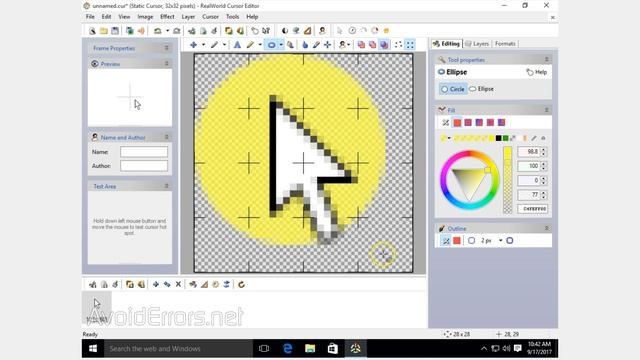640x360 pixels.
Task: Select the Ellipse mode option in Tool properties
Action: click(482, 89)
